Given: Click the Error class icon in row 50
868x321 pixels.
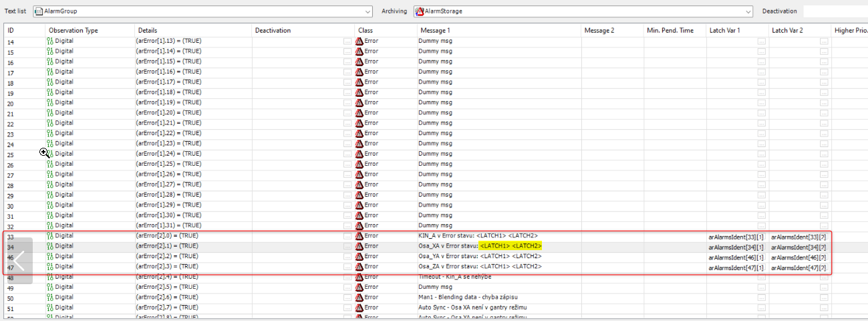Looking at the screenshot, I should point(359,298).
